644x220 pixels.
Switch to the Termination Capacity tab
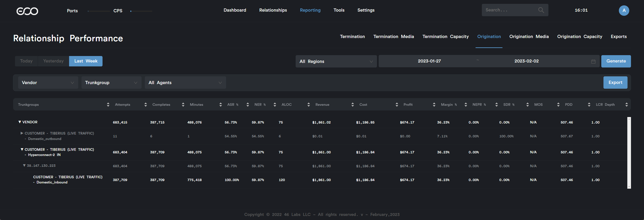[x=446, y=36]
